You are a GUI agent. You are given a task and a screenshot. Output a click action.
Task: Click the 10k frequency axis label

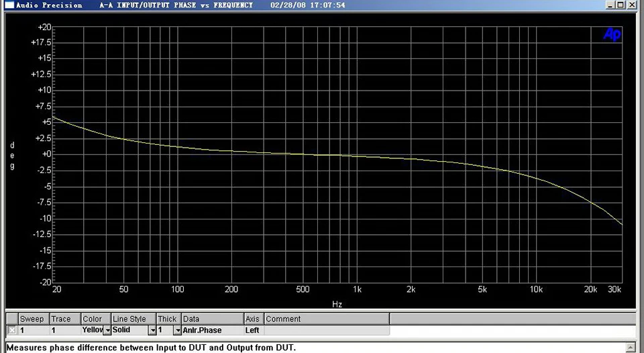536,289
